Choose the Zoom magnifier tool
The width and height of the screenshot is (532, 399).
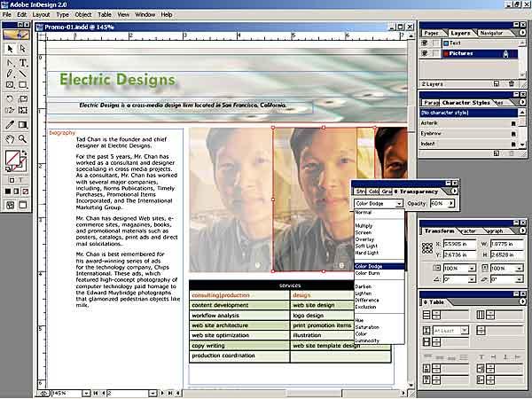pos(22,138)
